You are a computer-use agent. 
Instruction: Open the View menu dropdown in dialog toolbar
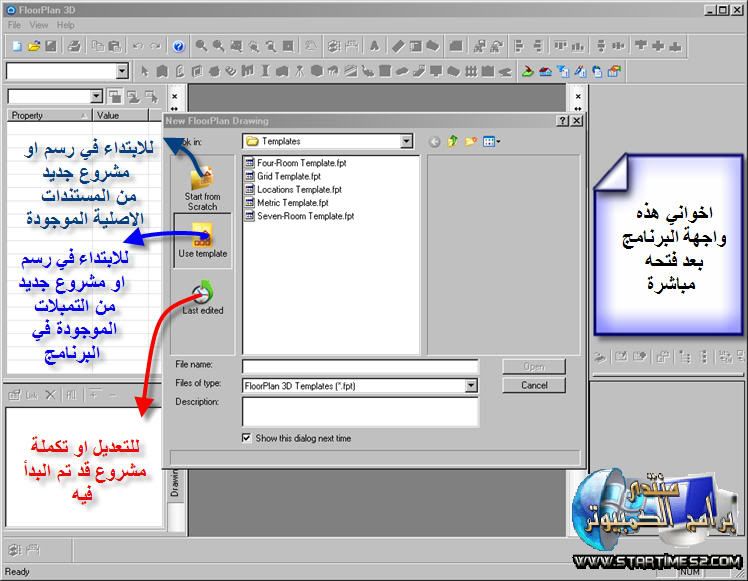491,142
